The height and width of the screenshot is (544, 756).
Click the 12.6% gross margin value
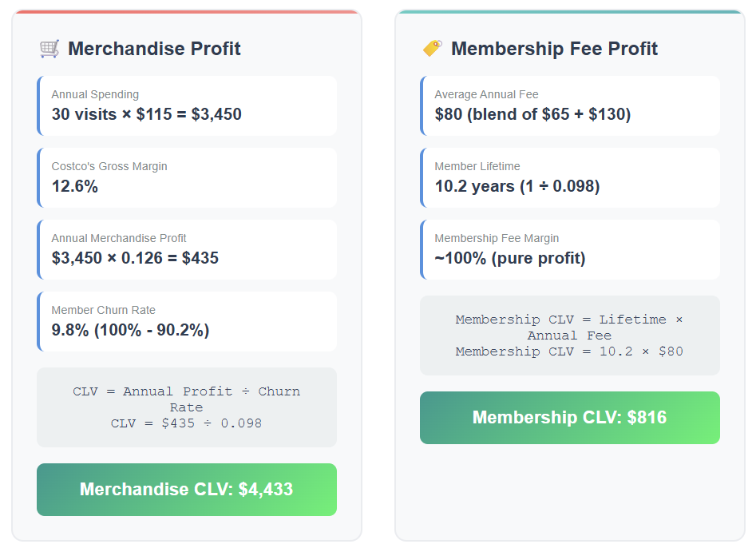[x=75, y=186]
